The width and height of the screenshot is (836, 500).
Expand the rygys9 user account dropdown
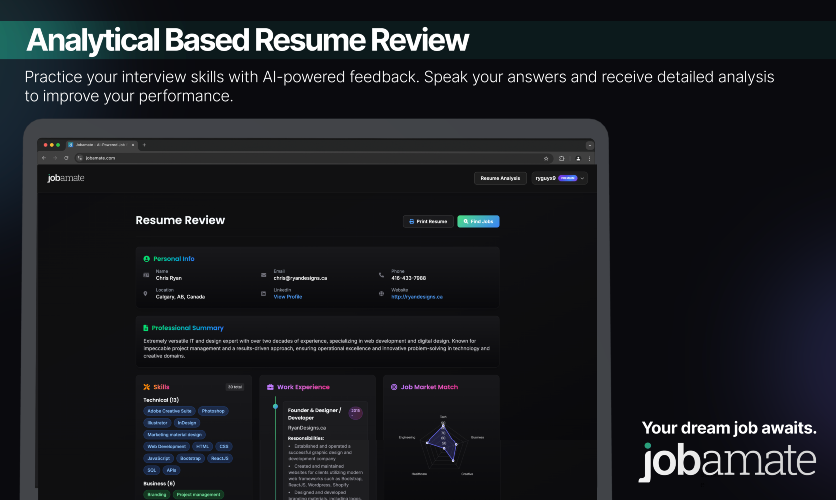(x=559, y=178)
